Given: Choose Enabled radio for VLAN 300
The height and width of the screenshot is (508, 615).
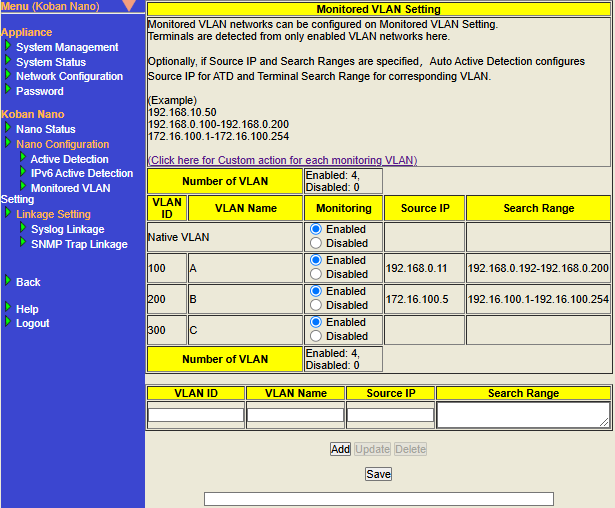Looking at the screenshot, I should tap(317, 322).
